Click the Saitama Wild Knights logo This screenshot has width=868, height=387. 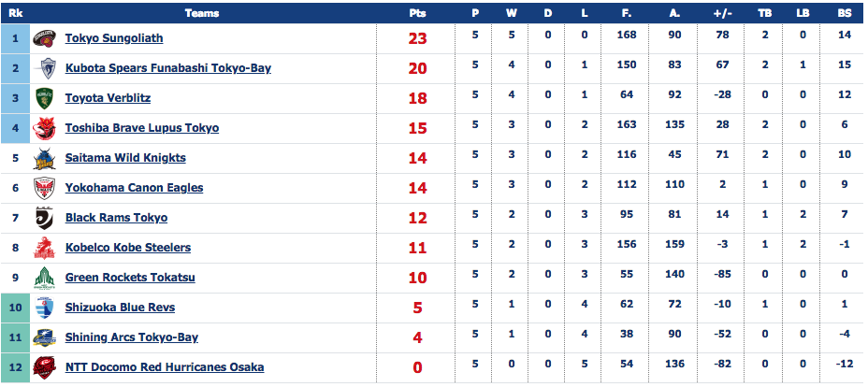(44, 159)
